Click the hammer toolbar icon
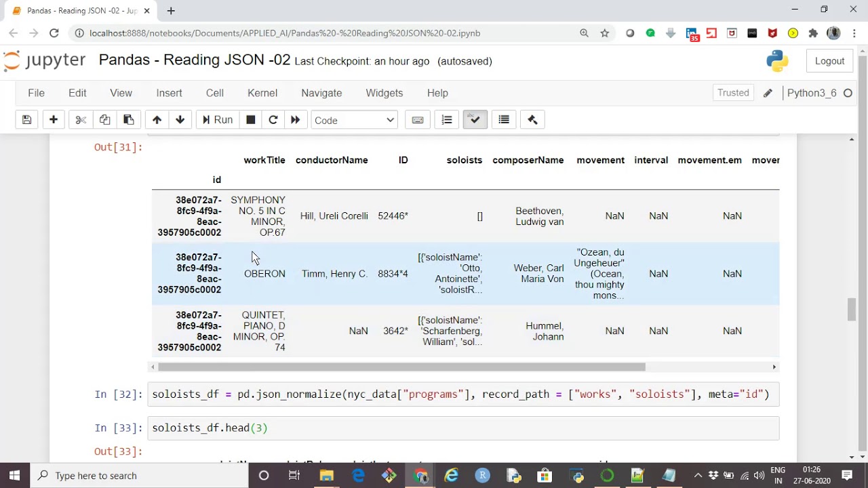This screenshot has width=868, height=488. coord(532,120)
